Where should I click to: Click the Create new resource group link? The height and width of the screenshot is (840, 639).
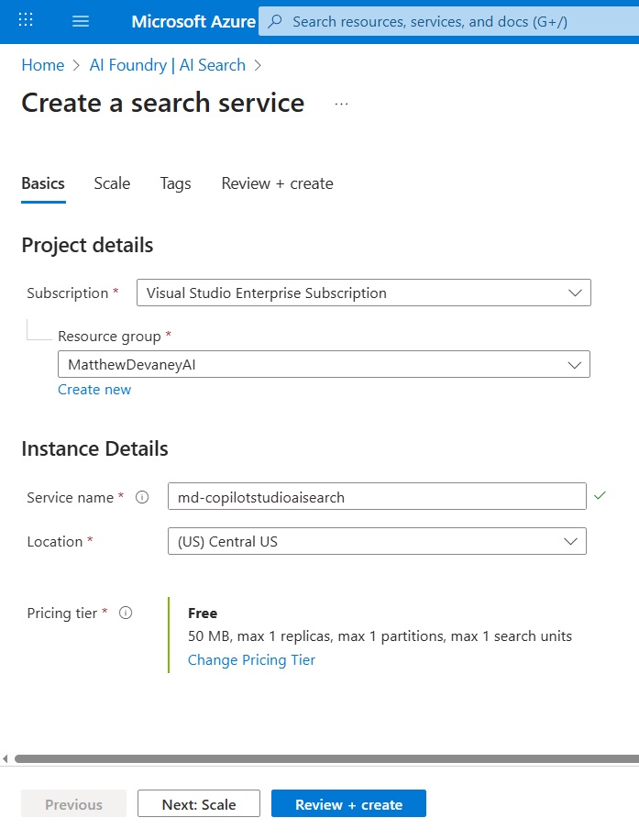[x=94, y=390]
